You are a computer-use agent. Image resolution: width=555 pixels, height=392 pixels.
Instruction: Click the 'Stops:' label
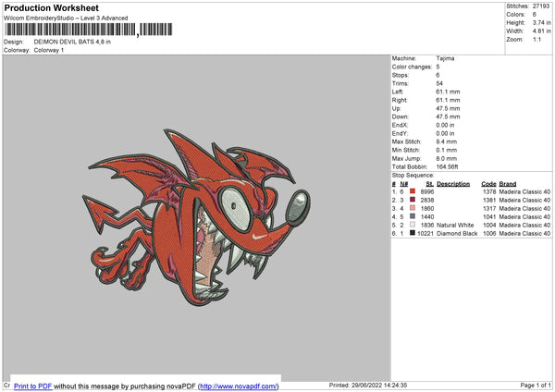coord(401,76)
